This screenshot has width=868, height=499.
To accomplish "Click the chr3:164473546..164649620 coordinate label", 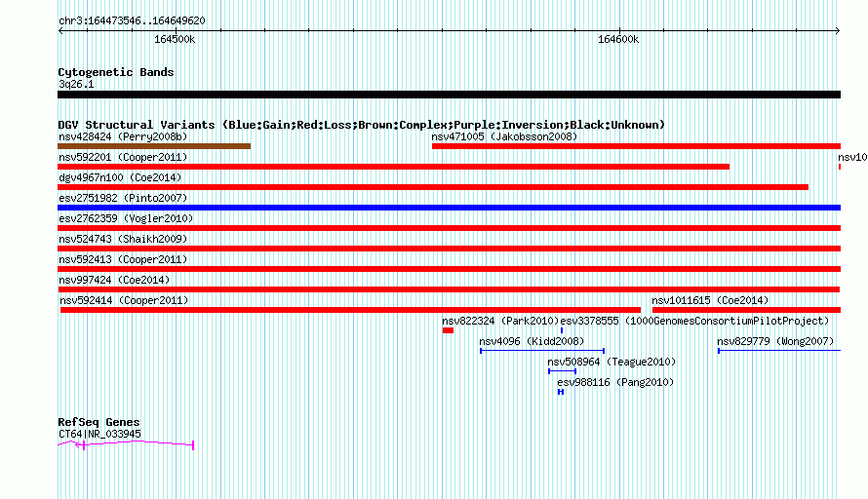I will [132, 21].
